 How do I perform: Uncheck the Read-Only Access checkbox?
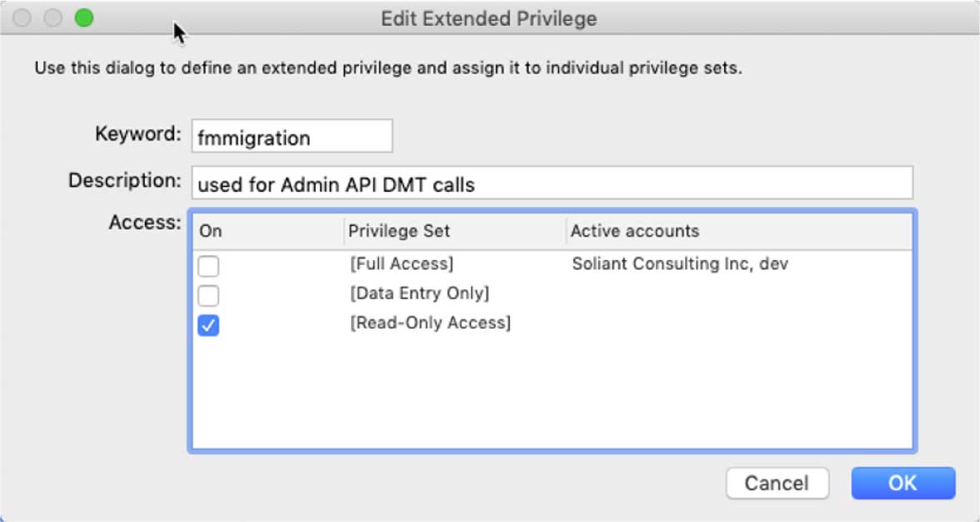[x=208, y=325]
